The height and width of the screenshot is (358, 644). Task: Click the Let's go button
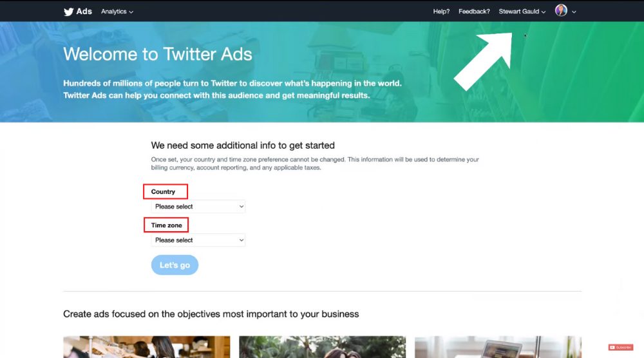(x=175, y=265)
